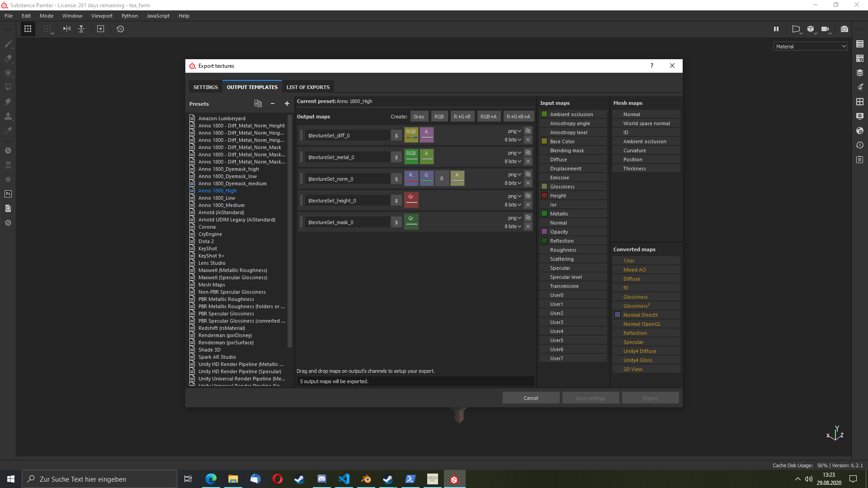
Task: Delete the $textureSet_mask_0 output map
Action: (528, 226)
